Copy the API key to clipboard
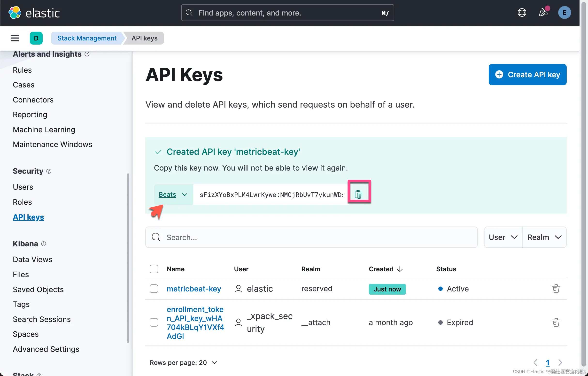This screenshot has width=588, height=376. point(358,194)
